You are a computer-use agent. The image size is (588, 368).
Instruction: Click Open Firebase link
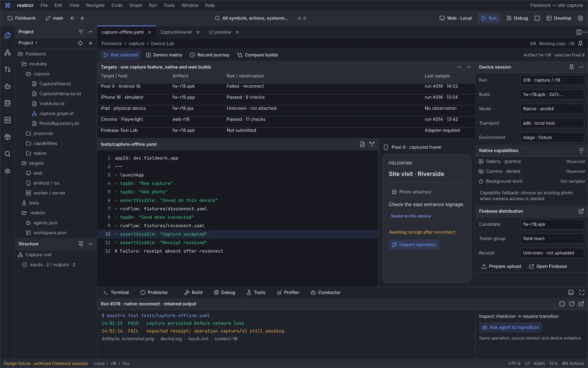[548, 266]
